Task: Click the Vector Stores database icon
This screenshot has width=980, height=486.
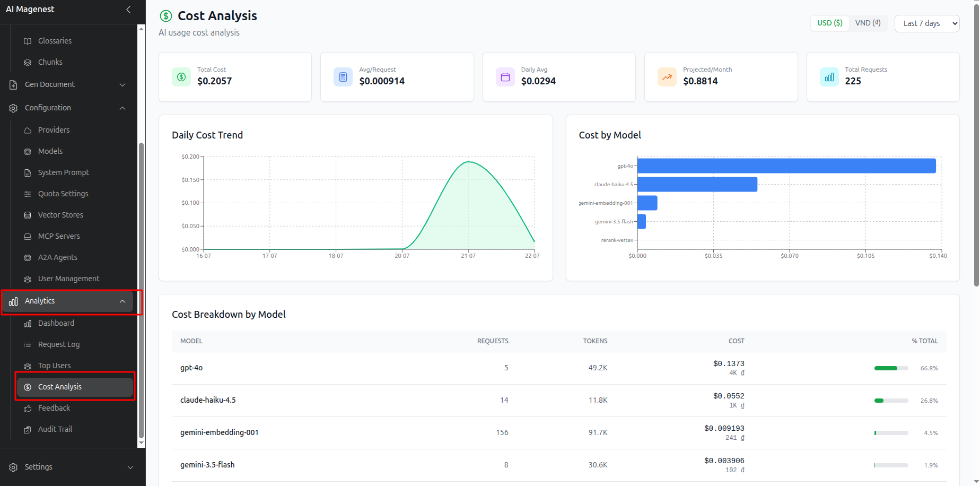Action: pos(28,215)
